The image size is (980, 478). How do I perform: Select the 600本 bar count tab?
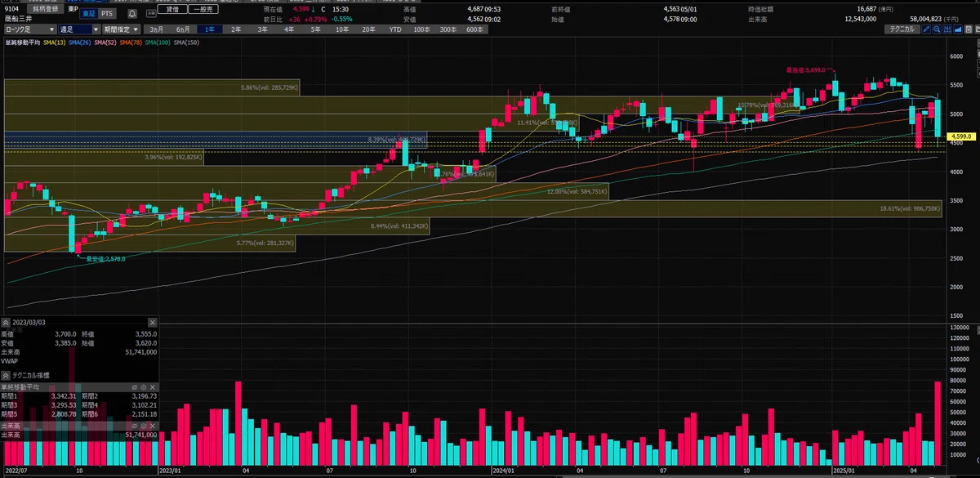[474, 29]
